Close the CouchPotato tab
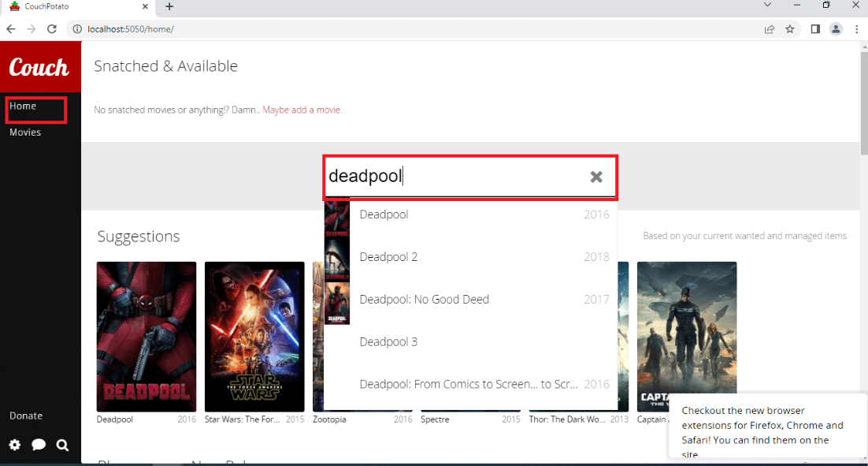 point(145,6)
